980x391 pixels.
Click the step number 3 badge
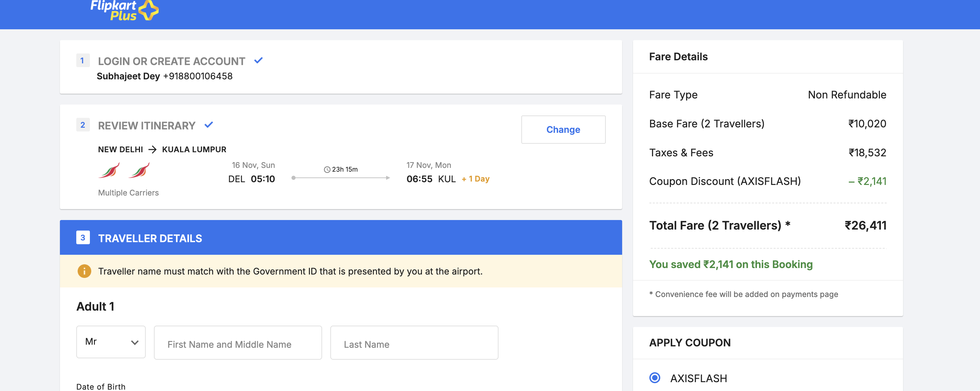[x=83, y=238]
